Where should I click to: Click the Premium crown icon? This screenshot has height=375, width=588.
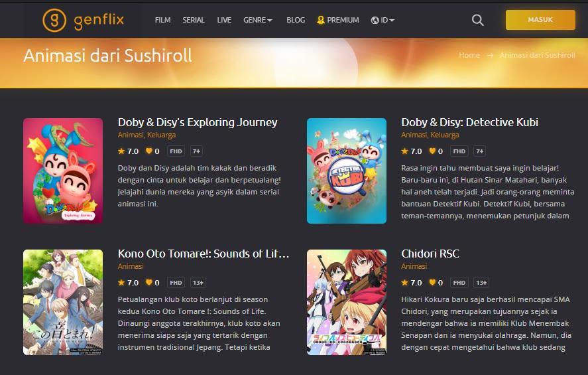[321, 21]
